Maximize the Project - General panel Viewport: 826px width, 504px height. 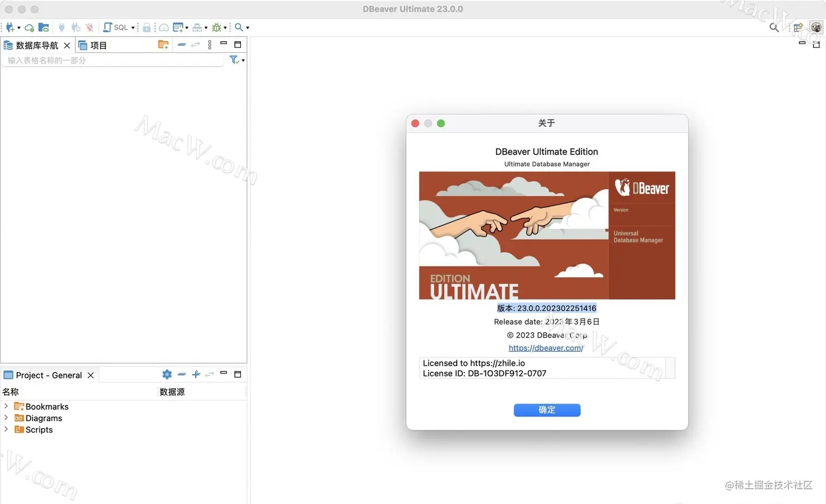(x=238, y=374)
